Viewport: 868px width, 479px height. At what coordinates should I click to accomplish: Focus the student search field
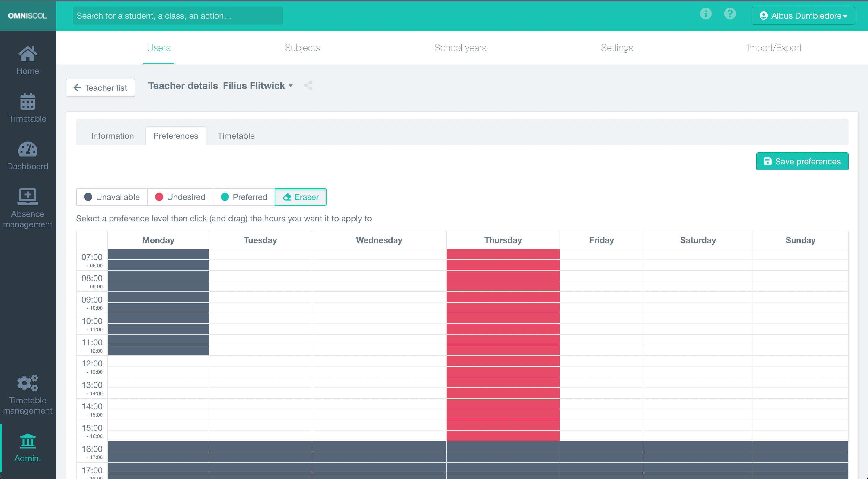(x=177, y=16)
